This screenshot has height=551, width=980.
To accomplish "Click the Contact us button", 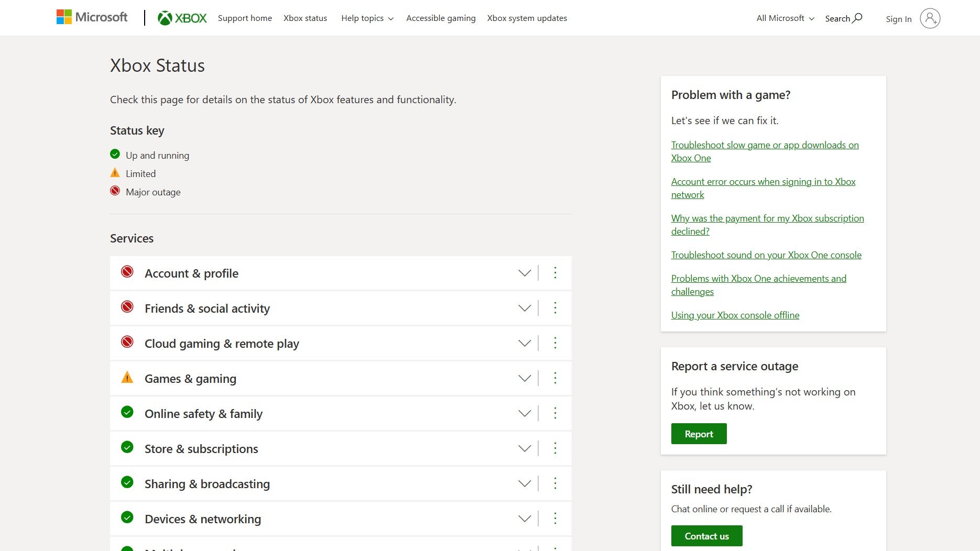I will pos(706,536).
